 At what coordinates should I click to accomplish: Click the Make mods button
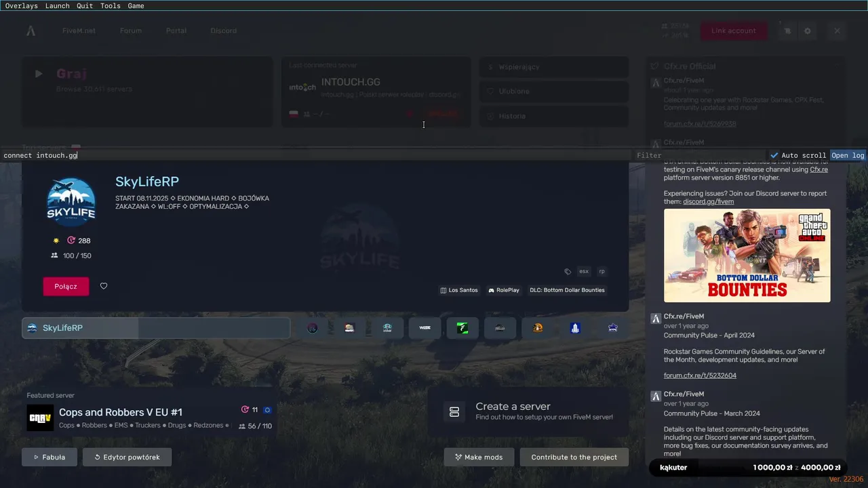tap(479, 457)
